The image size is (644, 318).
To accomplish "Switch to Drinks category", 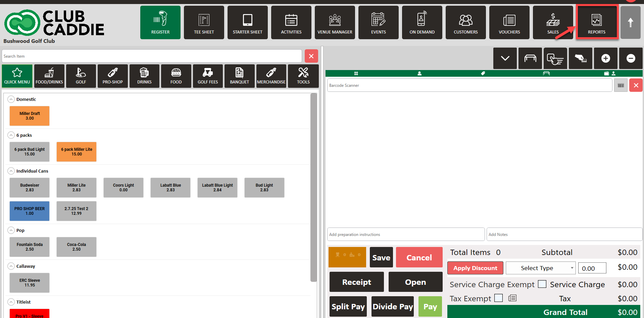I will pyautogui.click(x=144, y=76).
